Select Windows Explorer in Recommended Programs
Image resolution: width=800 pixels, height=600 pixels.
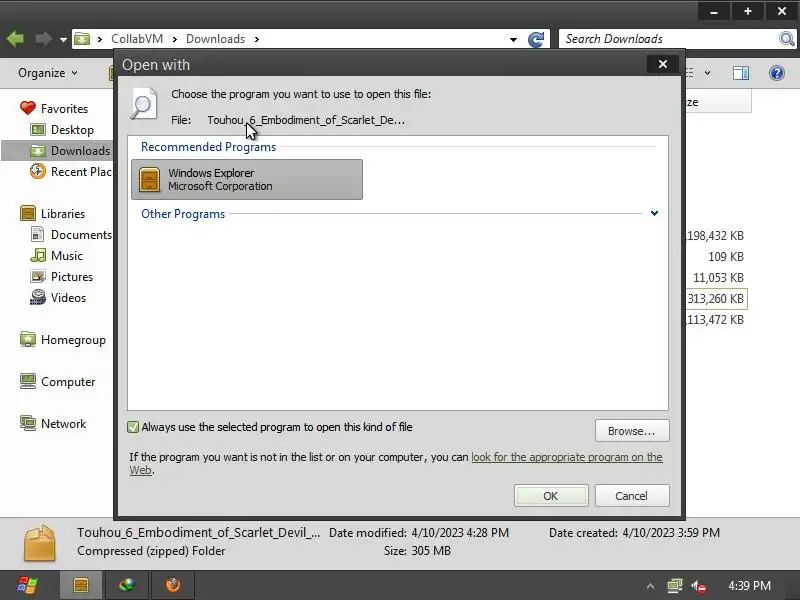coord(247,180)
